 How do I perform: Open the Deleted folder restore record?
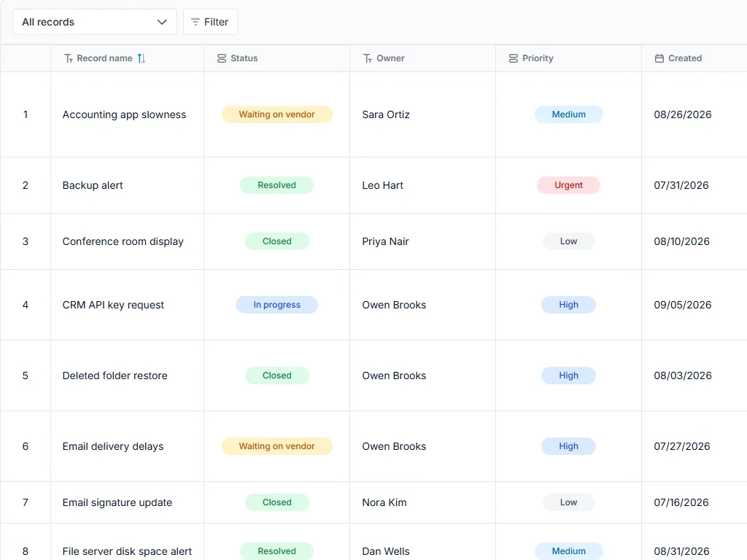(x=115, y=376)
